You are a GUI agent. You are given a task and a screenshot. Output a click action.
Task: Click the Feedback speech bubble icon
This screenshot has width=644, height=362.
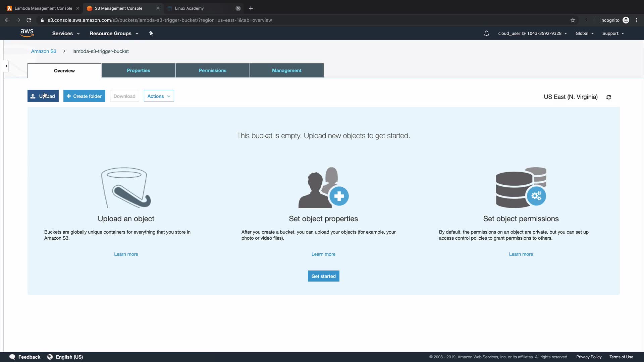coord(12,357)
